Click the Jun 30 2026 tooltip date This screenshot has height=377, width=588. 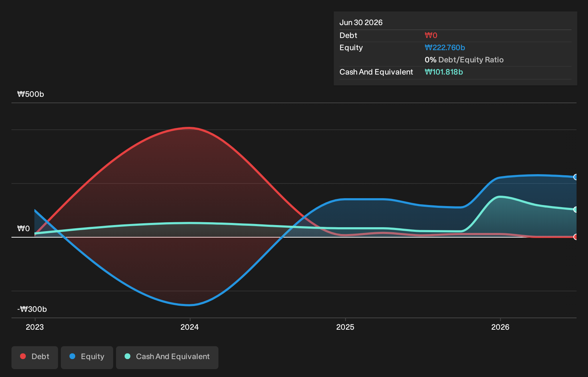[361, 23]
